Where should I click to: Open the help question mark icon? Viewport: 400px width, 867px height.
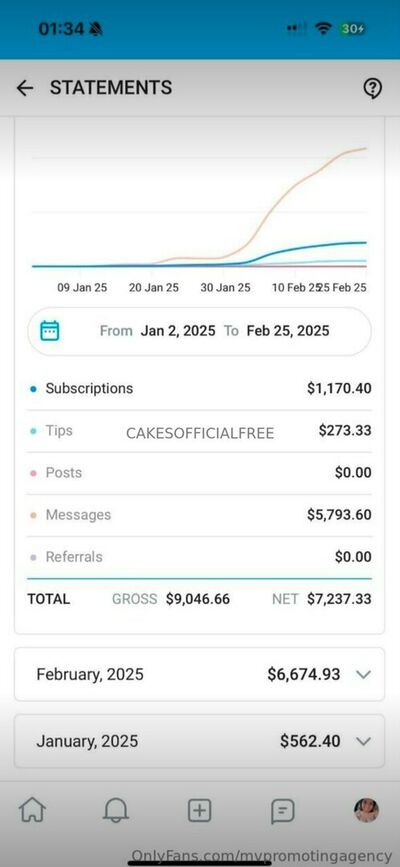pyautogui.click(x=373, y=88)
